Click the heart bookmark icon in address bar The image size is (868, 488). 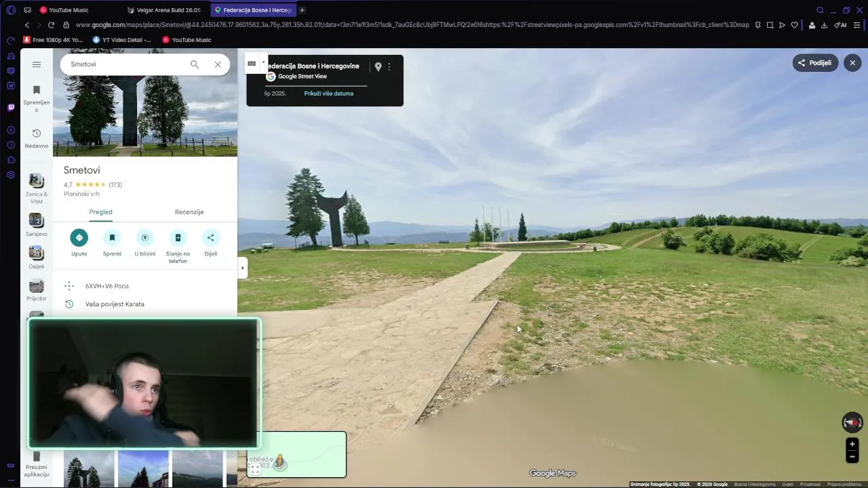coord(794,25)
